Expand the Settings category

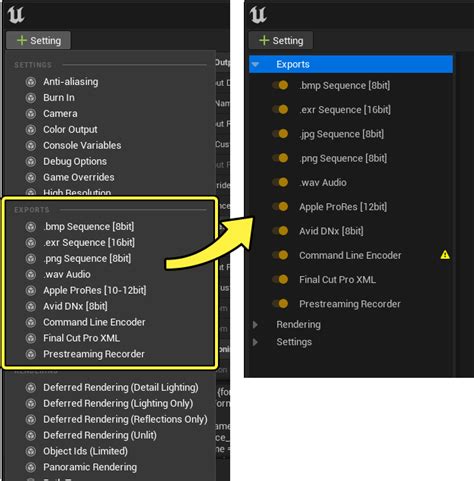tap(255, 342)
